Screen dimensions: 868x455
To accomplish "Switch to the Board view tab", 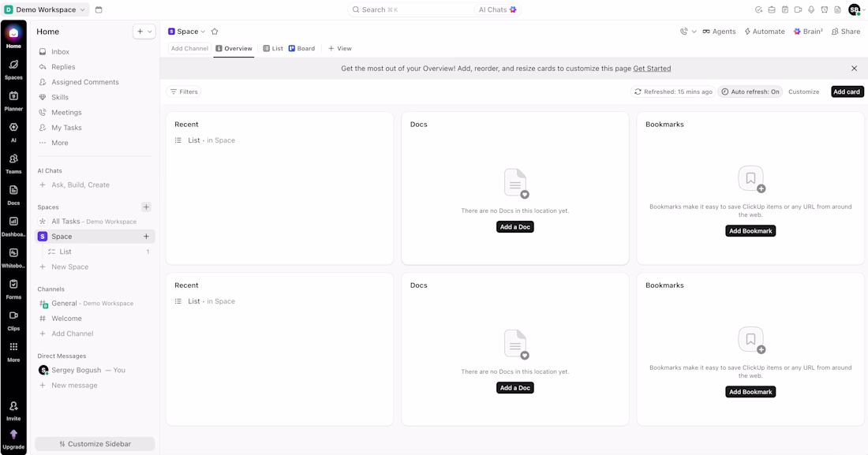I will (x=301, y=49).
